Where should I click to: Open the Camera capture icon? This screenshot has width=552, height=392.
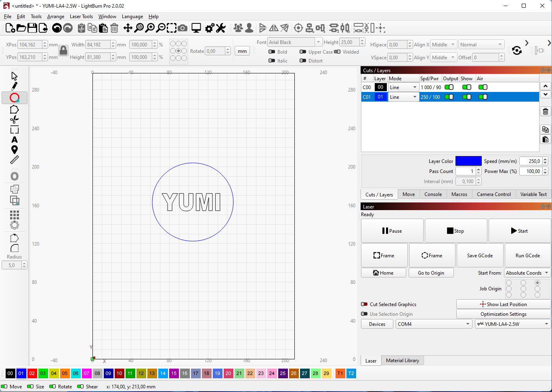[x=183, y=28]
